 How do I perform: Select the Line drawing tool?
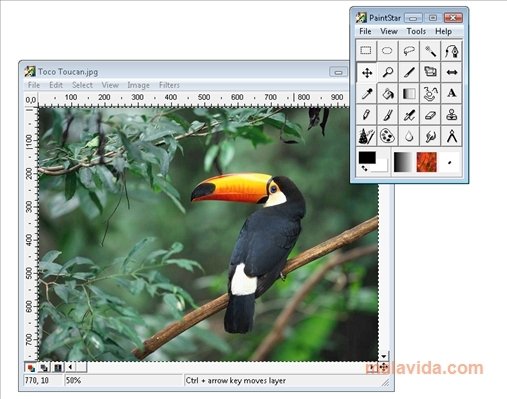click(409, 72)
